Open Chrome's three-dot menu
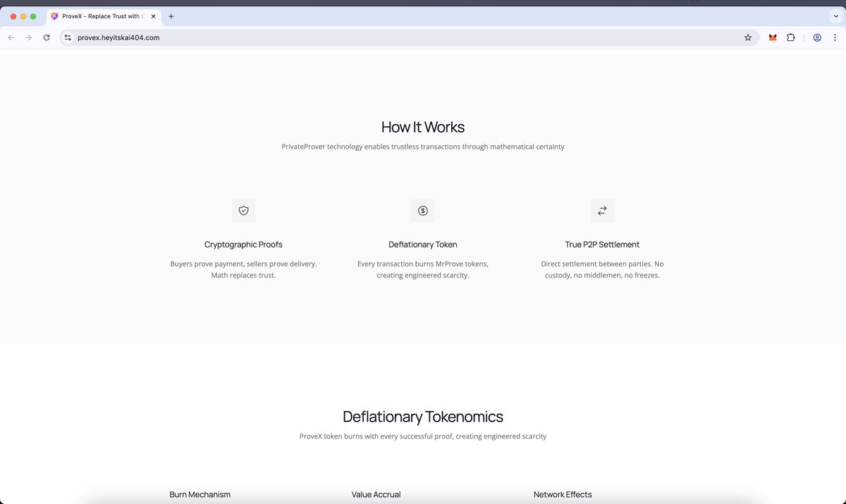 pos(835,37)
